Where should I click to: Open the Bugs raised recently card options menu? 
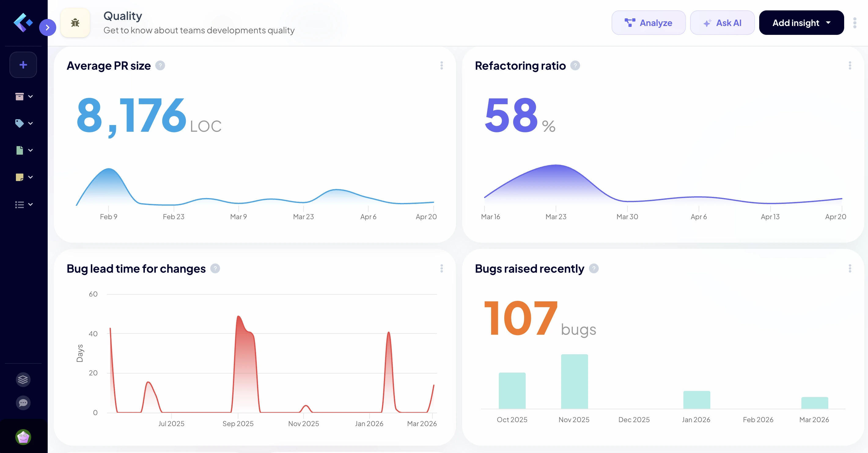(850, 268)
